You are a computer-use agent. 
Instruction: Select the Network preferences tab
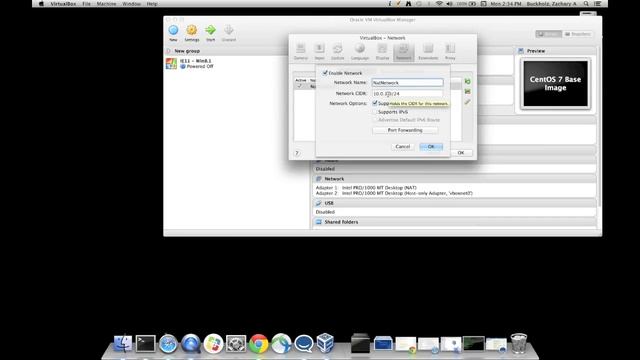[404, 52]
